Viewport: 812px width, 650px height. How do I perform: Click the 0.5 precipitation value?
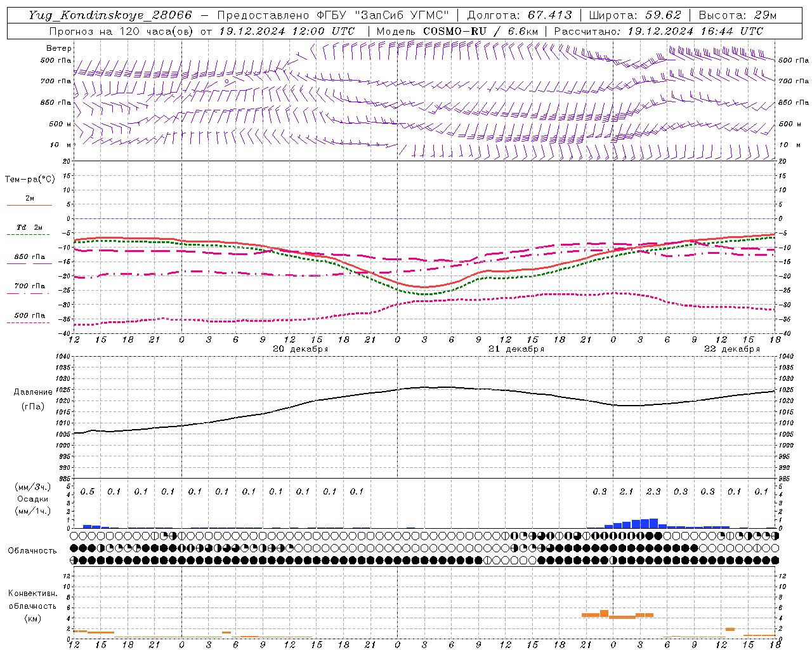[87, 491]
